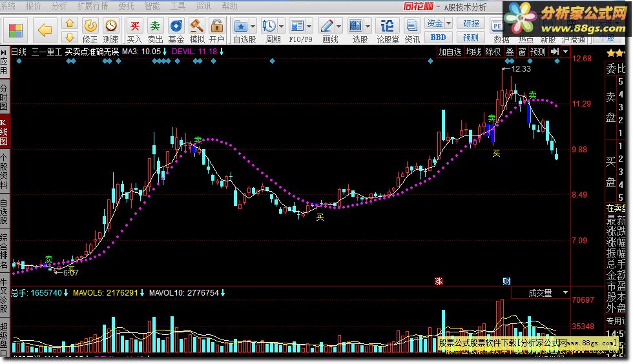
Task: Open the 委托 menu
Action: pyautogui.click(x=127, y=6)
